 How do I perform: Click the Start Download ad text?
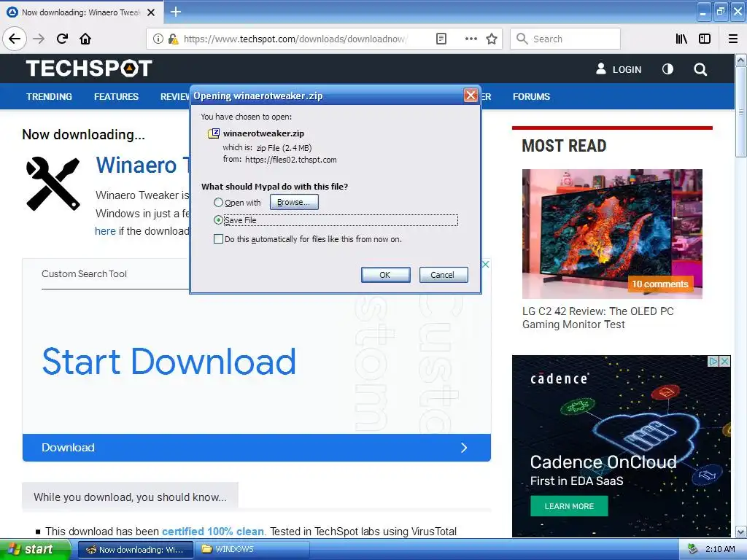point(169,362)
